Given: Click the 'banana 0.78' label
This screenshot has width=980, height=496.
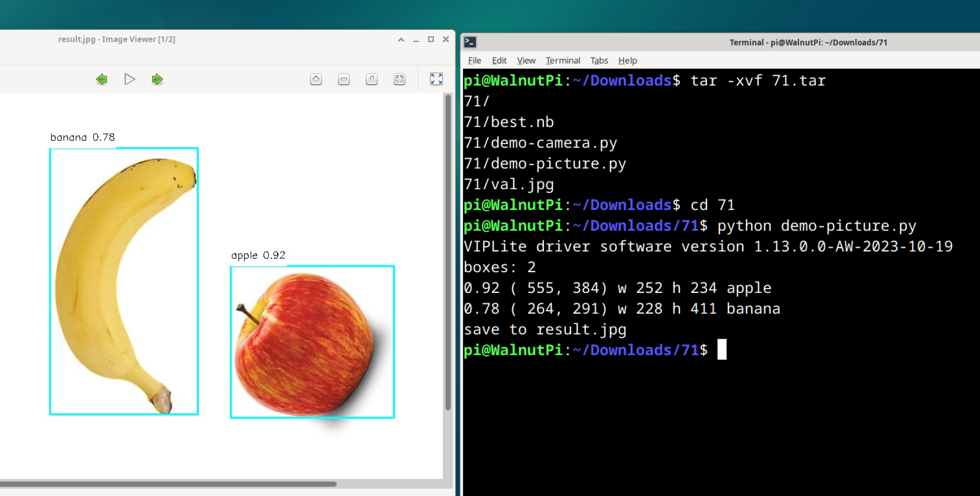Looking at the screenshot, I should [82, 137].
